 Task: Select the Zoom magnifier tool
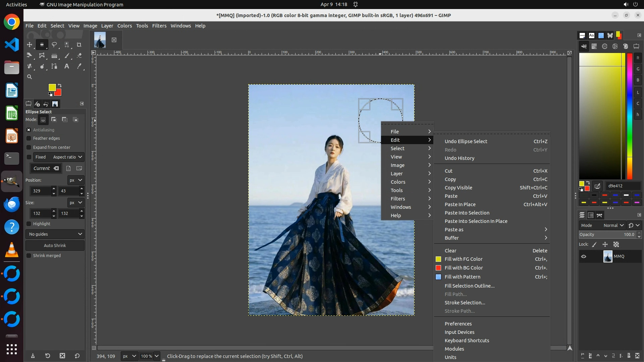(30, 77)
